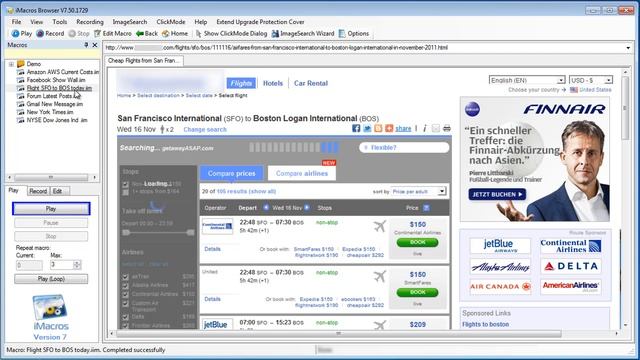Click the JETZT BUCHEN button in the Finnair ad

(x=497, y=194)
